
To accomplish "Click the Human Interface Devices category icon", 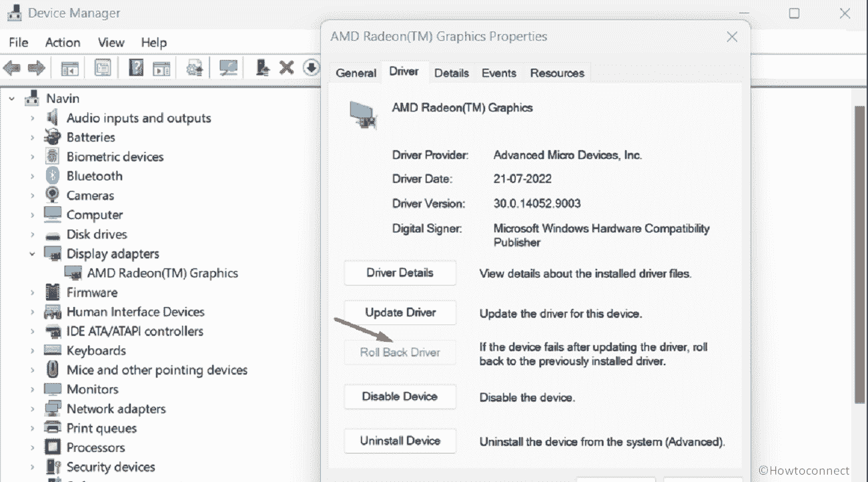I will click(53, 312).
